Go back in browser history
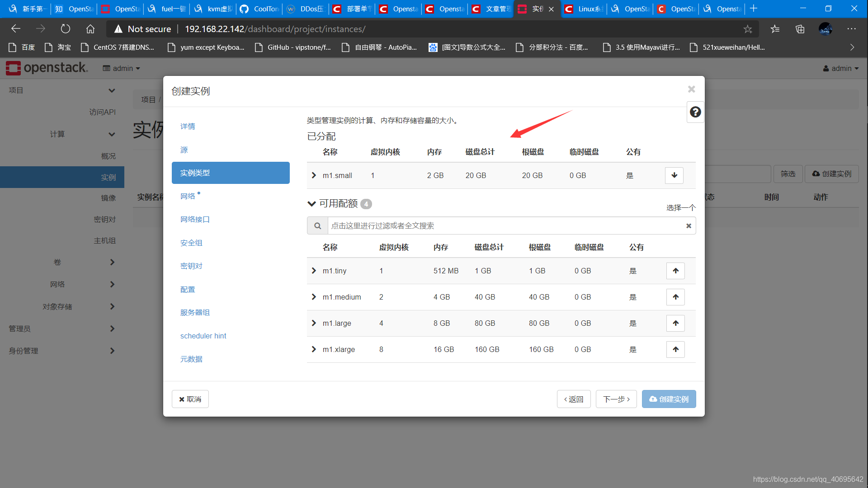This screenshot has width=868, height=488. point(16,29)
